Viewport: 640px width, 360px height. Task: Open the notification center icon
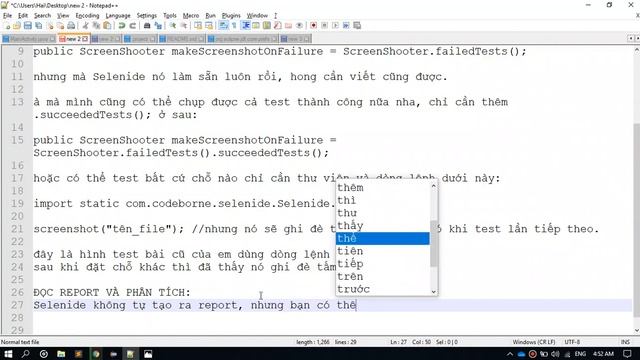point(627,354)
